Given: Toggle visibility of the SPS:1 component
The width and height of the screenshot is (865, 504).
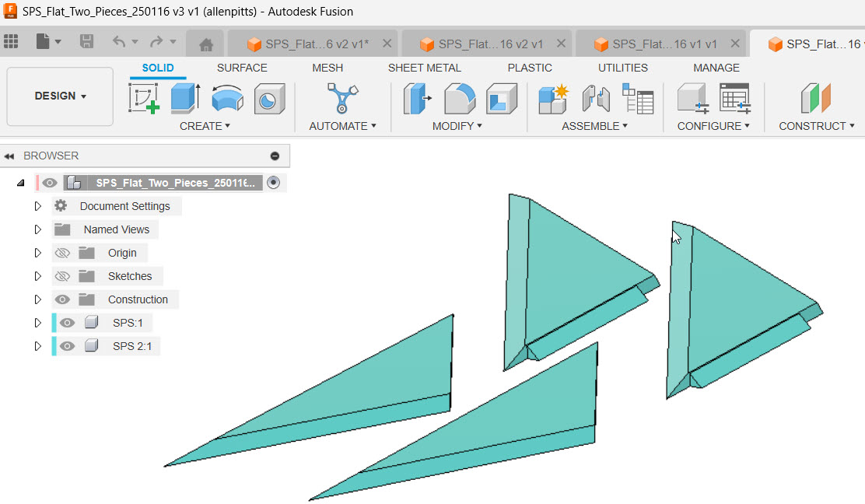Looking at the screenshot, I should [x=67, y=322].
